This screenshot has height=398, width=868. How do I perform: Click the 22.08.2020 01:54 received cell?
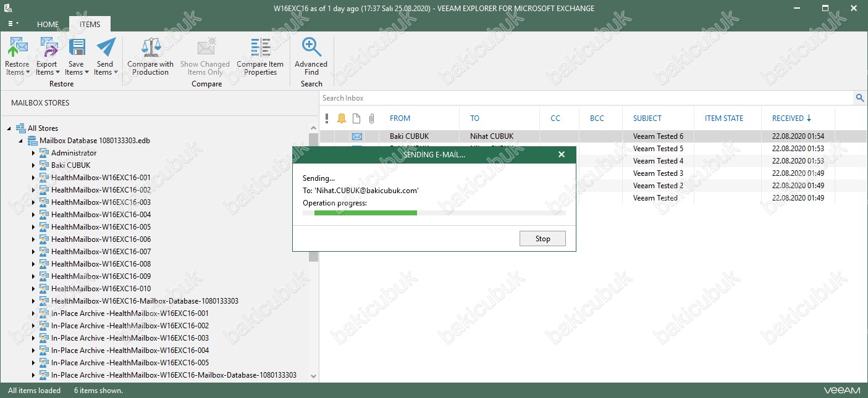tap(798, 136)
